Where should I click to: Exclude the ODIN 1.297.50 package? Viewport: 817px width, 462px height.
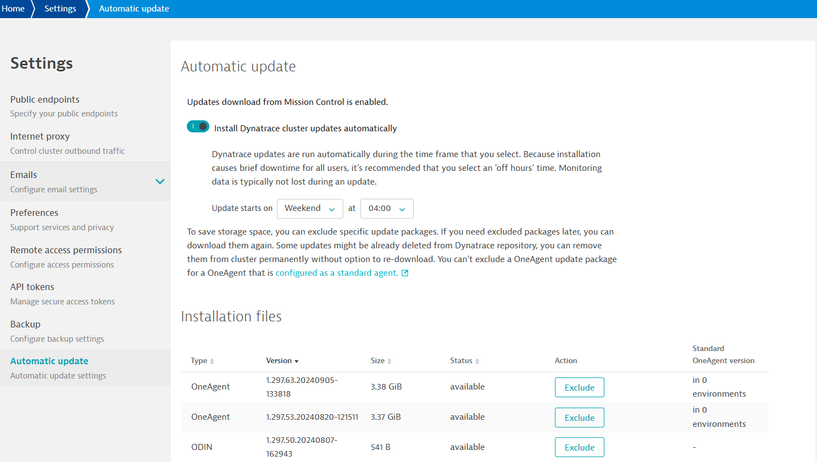579,447
